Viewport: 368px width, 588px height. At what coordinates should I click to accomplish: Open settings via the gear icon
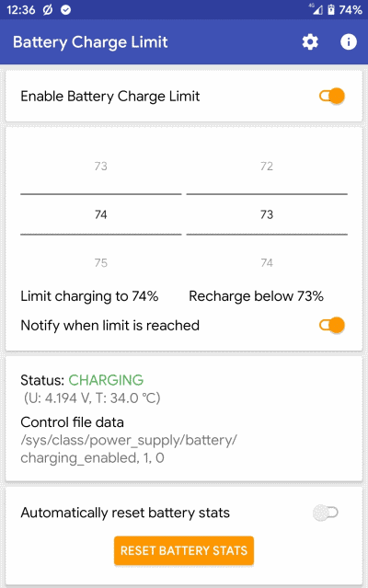pos(310,42)
